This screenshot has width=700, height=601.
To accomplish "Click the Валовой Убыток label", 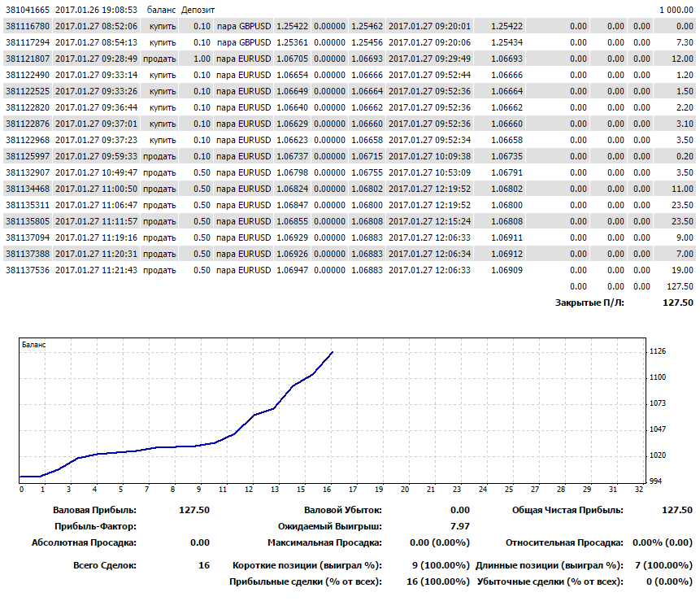I will (343, 510).
